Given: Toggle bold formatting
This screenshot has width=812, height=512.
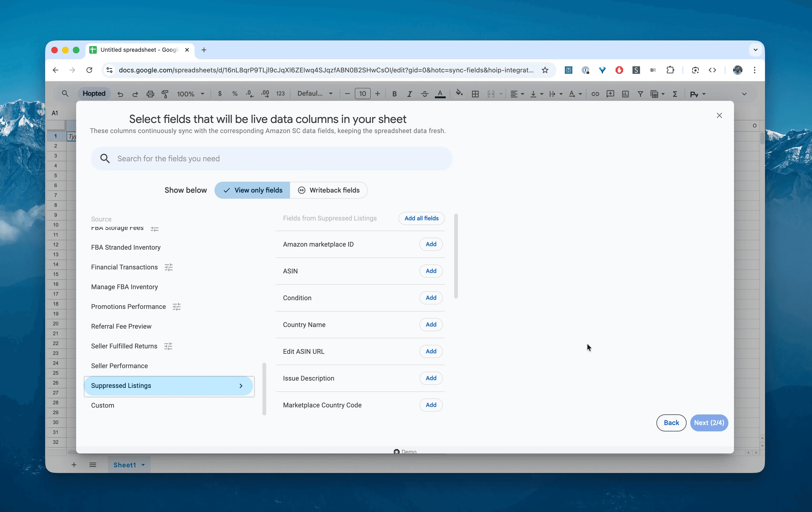Looking at the screenshot, I should [x=394, y=94].
